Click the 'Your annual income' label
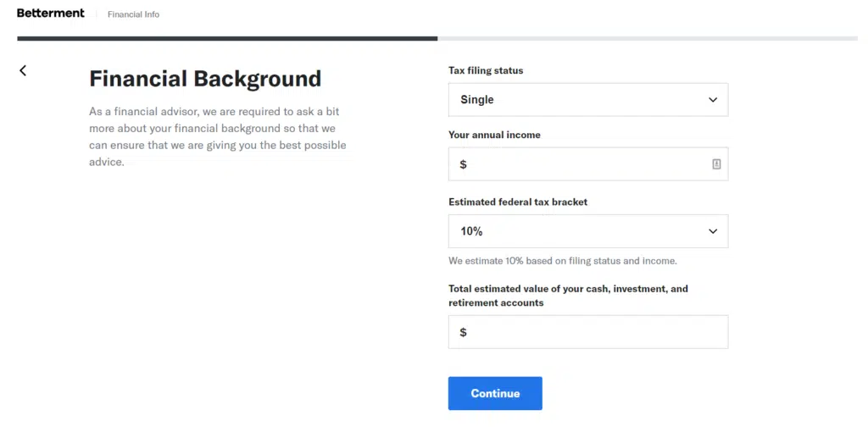 click(x=494, y=135)
